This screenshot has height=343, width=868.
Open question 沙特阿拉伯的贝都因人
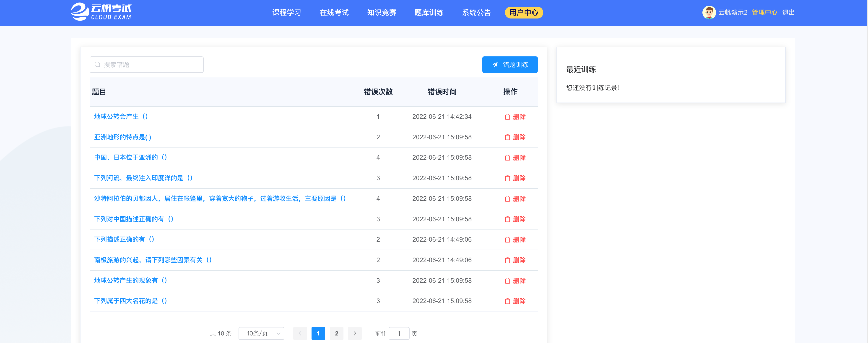tap(220, 198)
